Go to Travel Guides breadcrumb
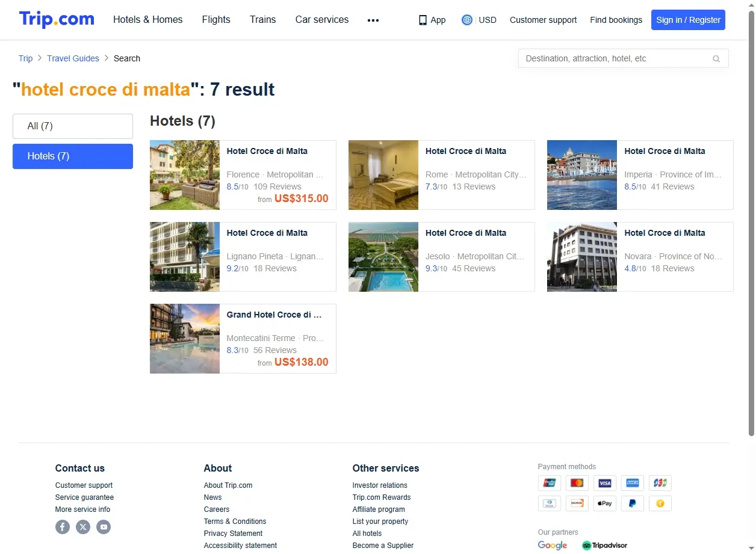 pyautogui.click(x=73, y=58)
